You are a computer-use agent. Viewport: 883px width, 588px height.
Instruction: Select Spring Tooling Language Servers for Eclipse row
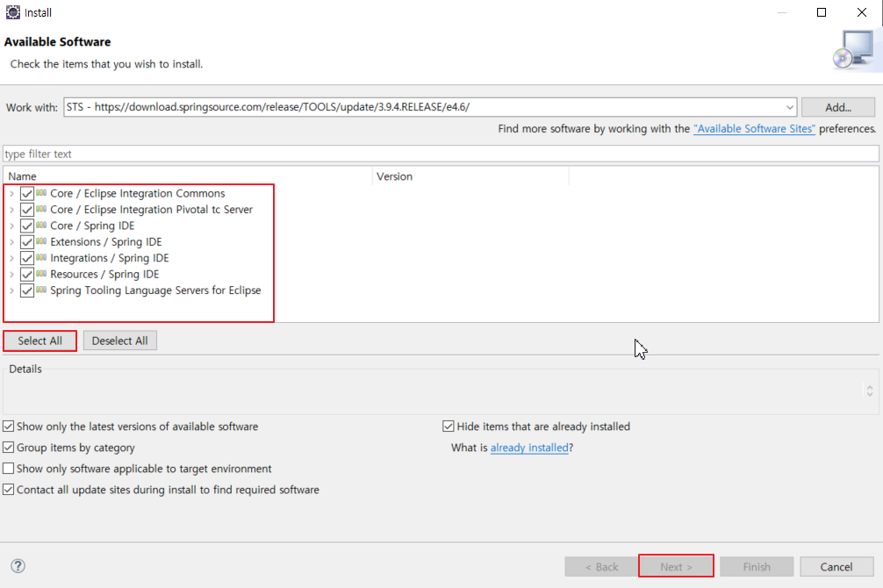tap(155, 290)
